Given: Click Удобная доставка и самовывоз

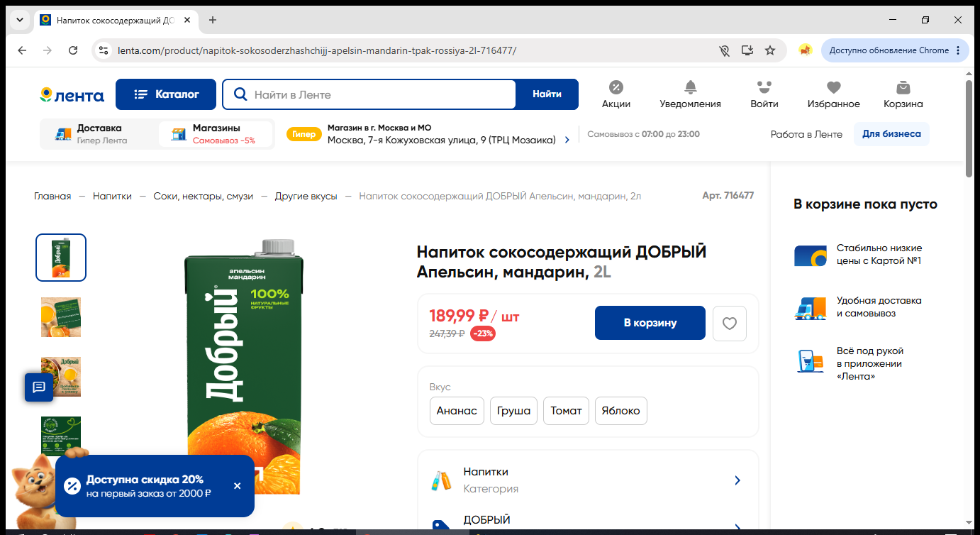Looking at the screenshot, I should 857,307.
